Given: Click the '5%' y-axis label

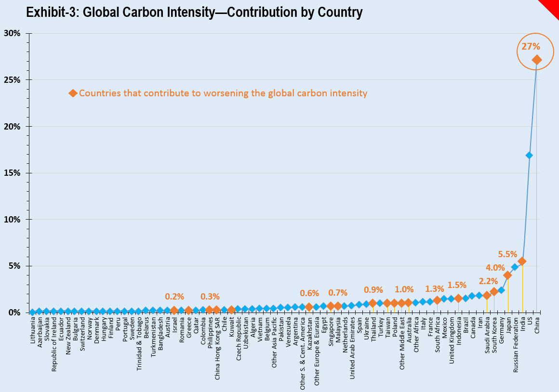Looking at the screenshot, I should point(14,266).
